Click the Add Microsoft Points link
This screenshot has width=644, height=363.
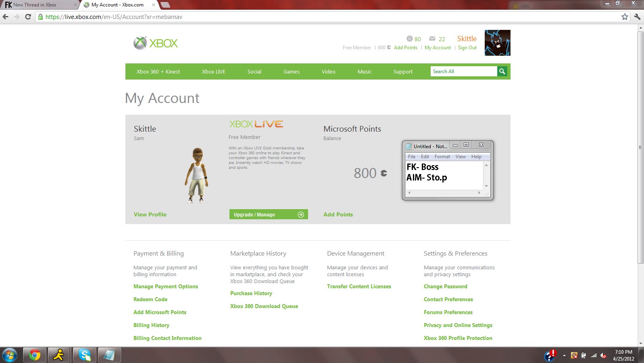click(x=160, y=312)
